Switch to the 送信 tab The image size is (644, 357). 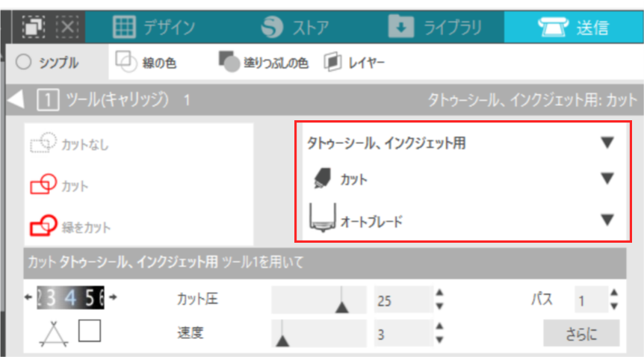click(x=573, y=27)
